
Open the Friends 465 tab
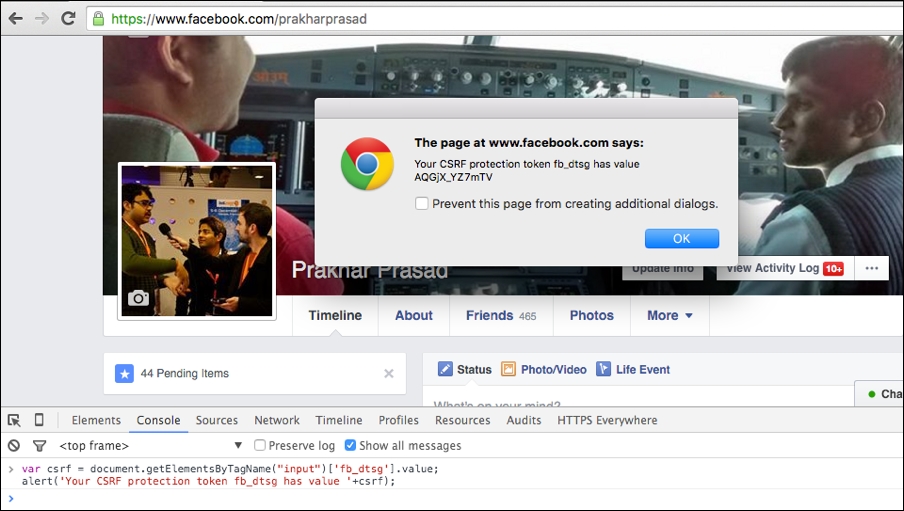coord(501,315)
